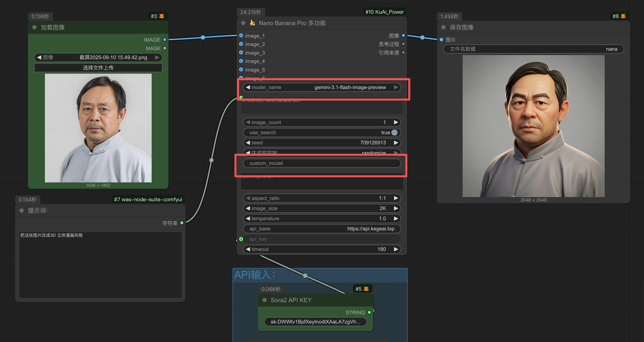Viewport: 644px width, 342px height.
Task: Toggle the use_search switch
Action: click(394, 132)
